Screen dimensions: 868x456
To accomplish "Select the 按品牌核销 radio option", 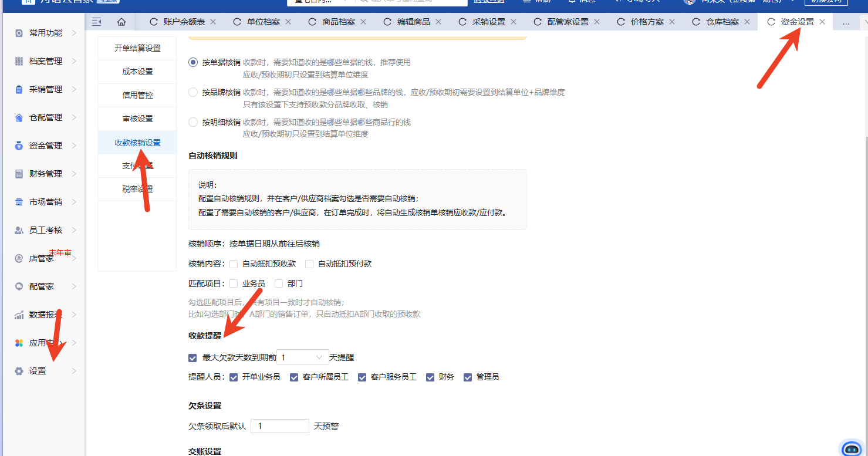I will (x=193, y=92).
